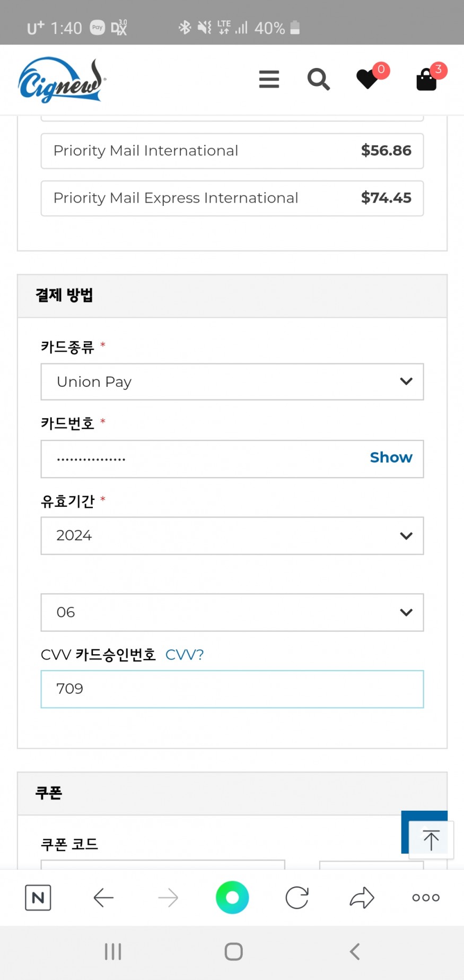Open the hamburger menu icon

269,79
